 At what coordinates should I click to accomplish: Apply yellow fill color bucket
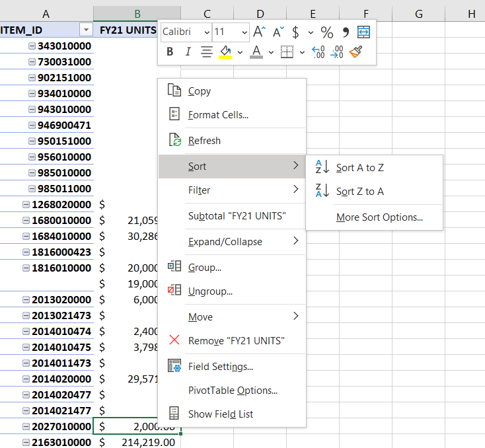[x=225, y=52]
